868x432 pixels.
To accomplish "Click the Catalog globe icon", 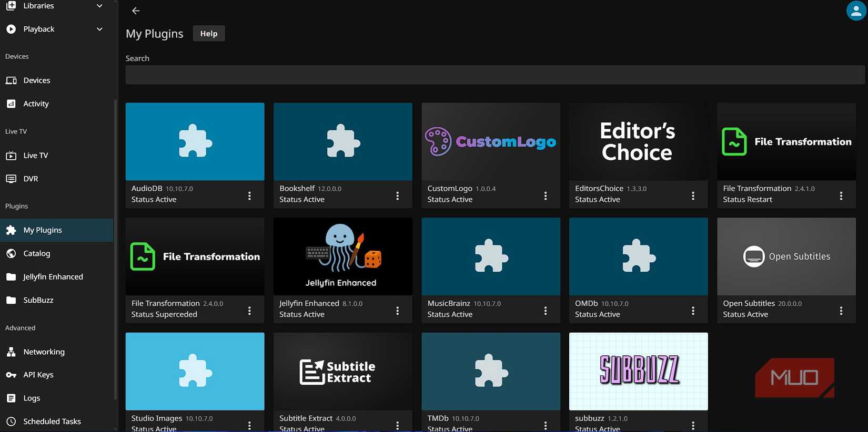I will (11, 253).
